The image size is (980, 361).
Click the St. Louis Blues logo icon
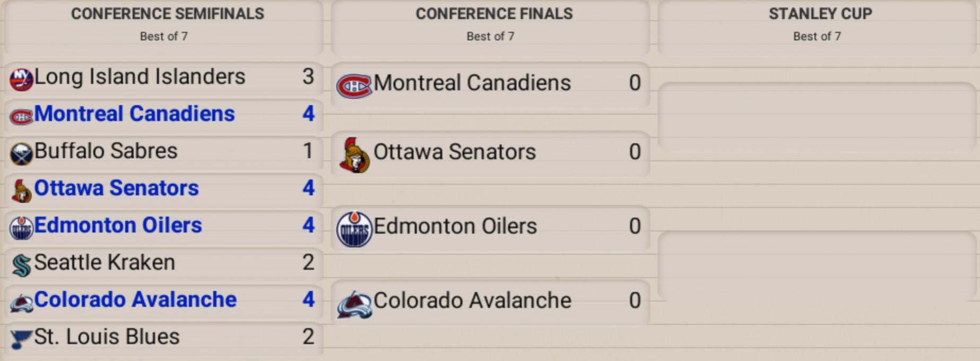(21, 339)
